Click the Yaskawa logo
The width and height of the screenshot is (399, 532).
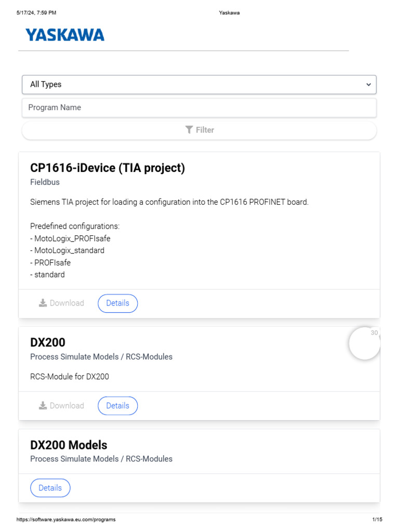pyautogui.click(x=65, y=35)
